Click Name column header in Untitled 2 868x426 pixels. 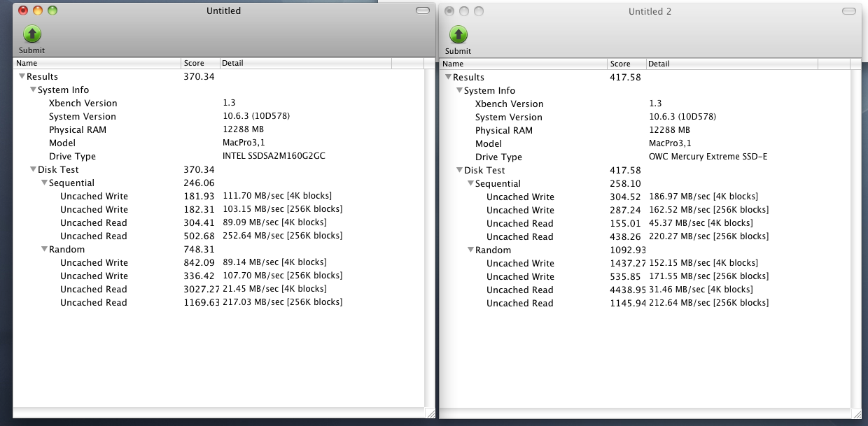pos(524,64)
